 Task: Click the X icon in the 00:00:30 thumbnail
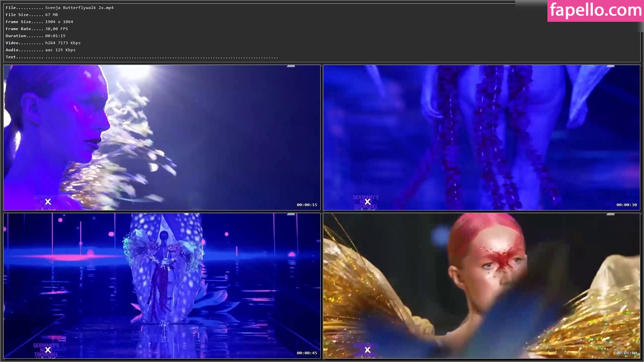point(368,202)
